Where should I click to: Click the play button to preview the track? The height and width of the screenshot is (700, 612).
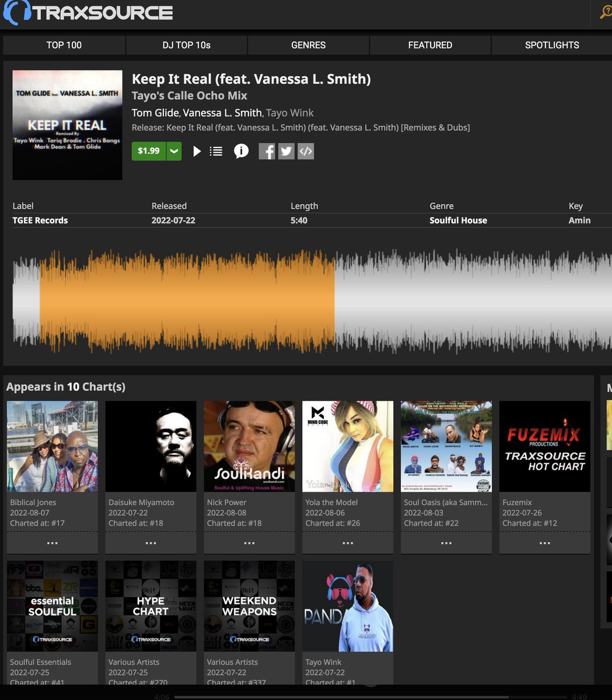tap(197, 150)
